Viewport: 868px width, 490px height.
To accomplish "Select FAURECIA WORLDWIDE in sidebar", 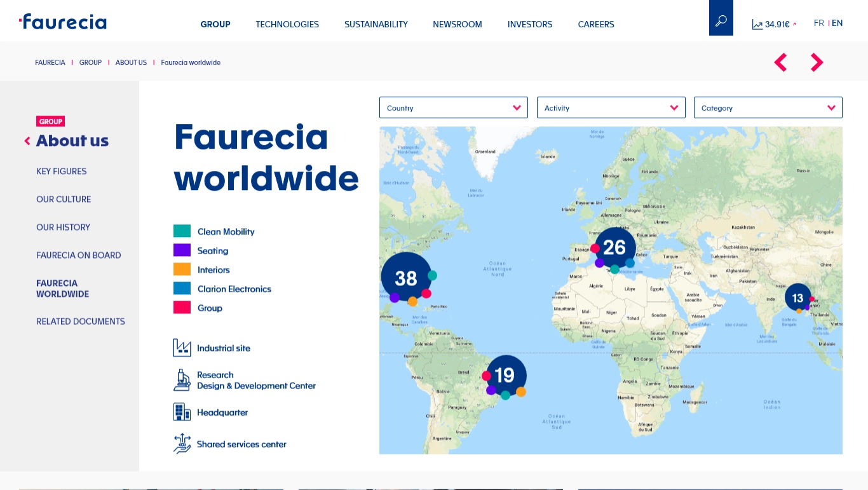I will [63, 289].
